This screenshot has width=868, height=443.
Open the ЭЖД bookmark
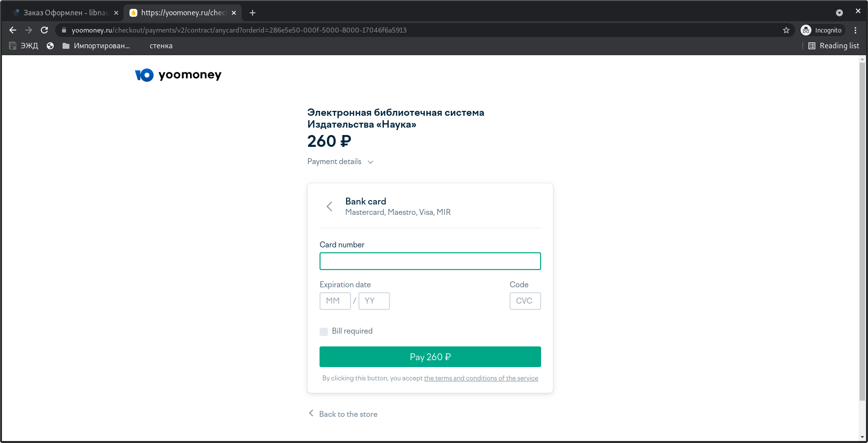point(24,46)
